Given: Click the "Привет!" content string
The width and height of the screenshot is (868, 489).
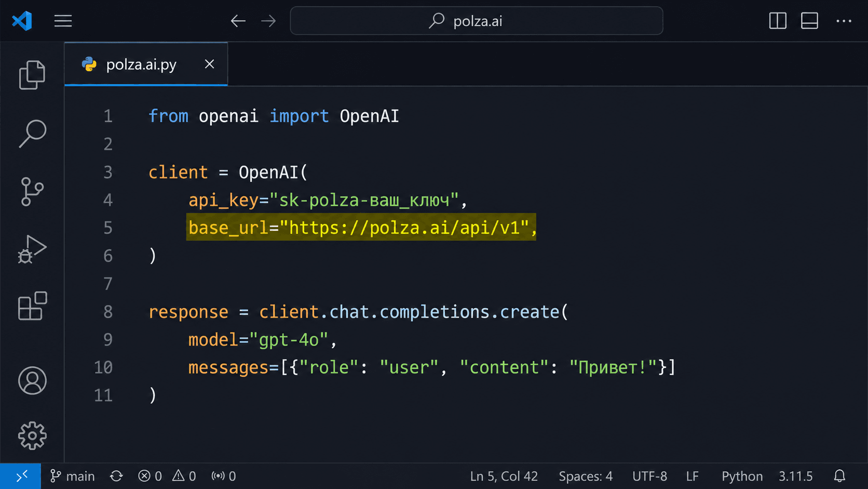Looking at the screenshot, I should [x=613, y=367].
